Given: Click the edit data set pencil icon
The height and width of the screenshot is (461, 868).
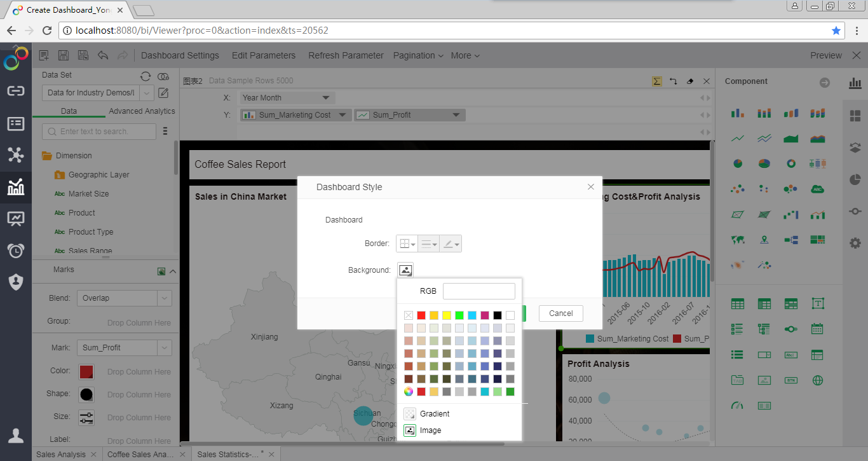Looking at the screenshot, I should (x=163, y=93).
